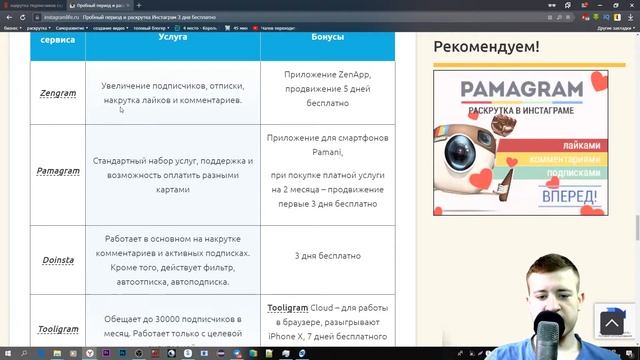Open the Doinsta service link
The width and height of the screenshot is (640, 360).
(58, 260)
